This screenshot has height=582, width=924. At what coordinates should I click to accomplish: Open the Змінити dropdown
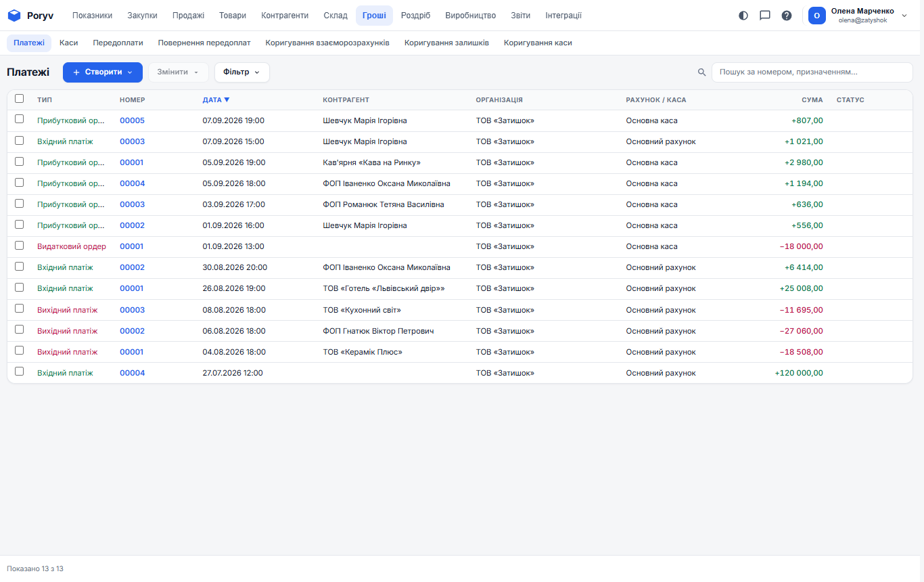(179, 72)
